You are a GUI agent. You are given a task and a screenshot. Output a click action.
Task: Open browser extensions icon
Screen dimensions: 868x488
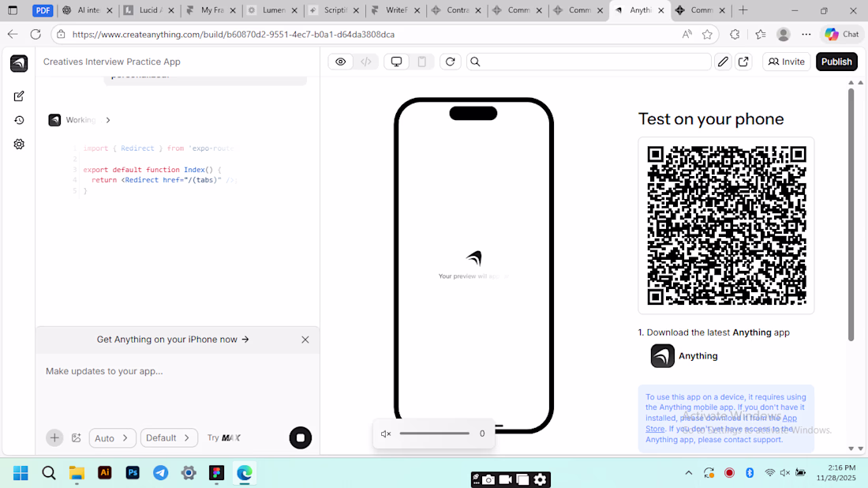tap(735, 34)
